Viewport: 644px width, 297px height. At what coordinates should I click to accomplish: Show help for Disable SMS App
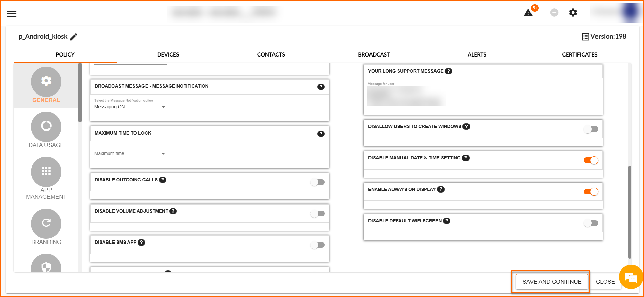pyautogui.click(x=141, y=242)
